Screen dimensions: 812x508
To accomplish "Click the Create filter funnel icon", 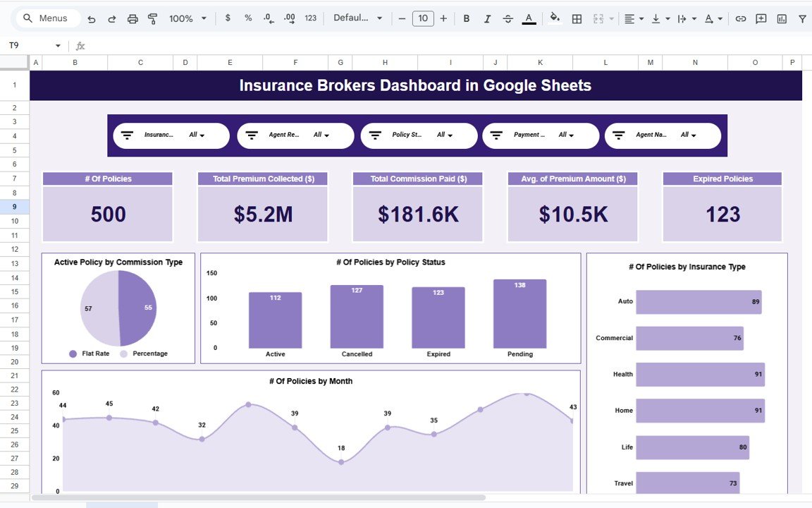I will point(802,18).
